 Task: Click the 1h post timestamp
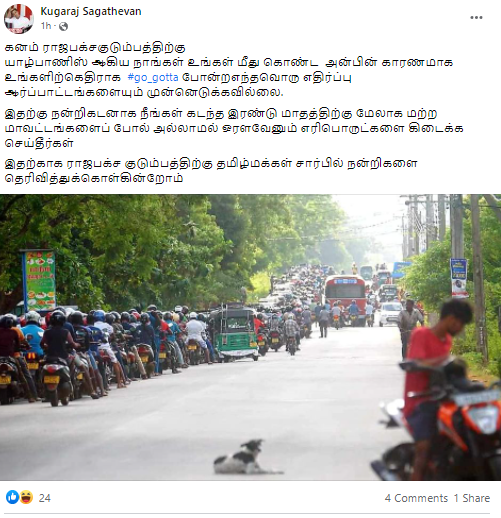click(x=46, y=26)
